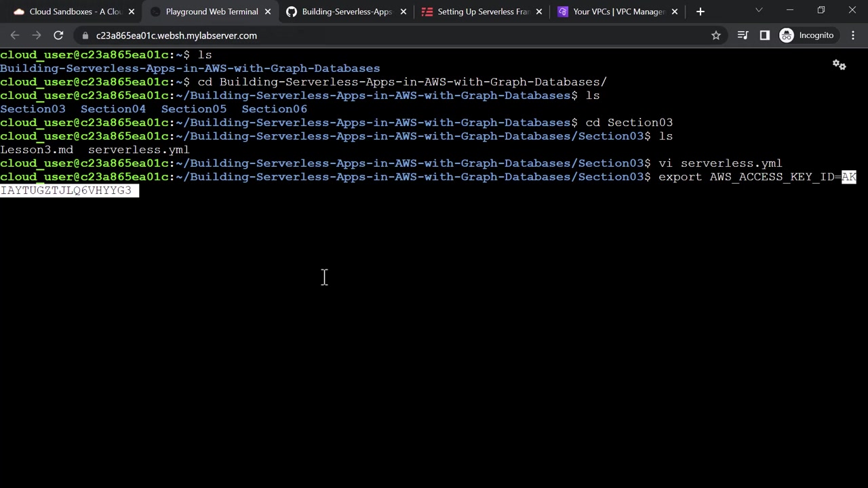
Task: Click the Playground Web Terminal favicon
Action: point(155,12)
